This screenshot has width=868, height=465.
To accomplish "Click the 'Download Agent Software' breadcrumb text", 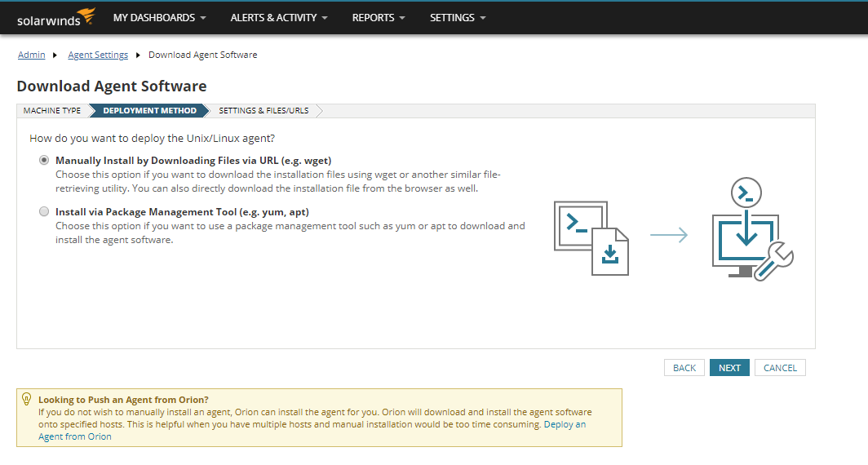I will pos(202,55).
